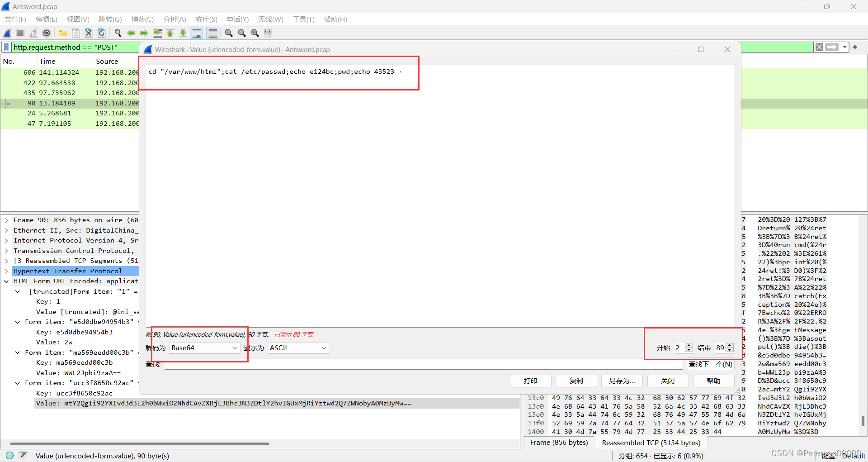Open the 分析(A) menu
The image size is (868, 462).
click(175, 19)
